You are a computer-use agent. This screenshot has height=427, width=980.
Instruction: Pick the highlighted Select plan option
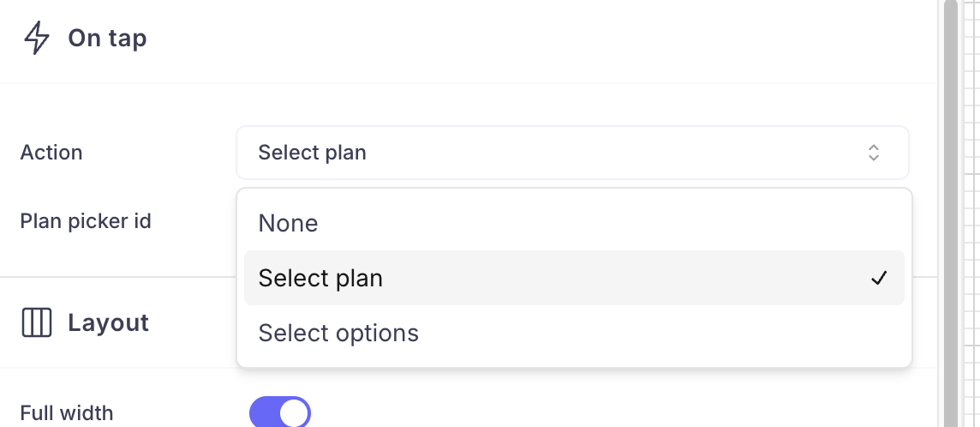pos(574,278)
